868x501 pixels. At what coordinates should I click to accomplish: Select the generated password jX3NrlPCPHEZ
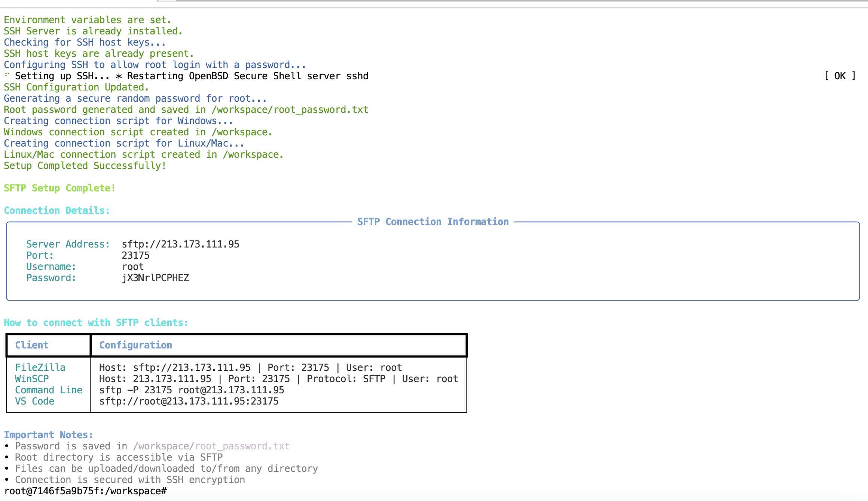click(x=155, y=277)
